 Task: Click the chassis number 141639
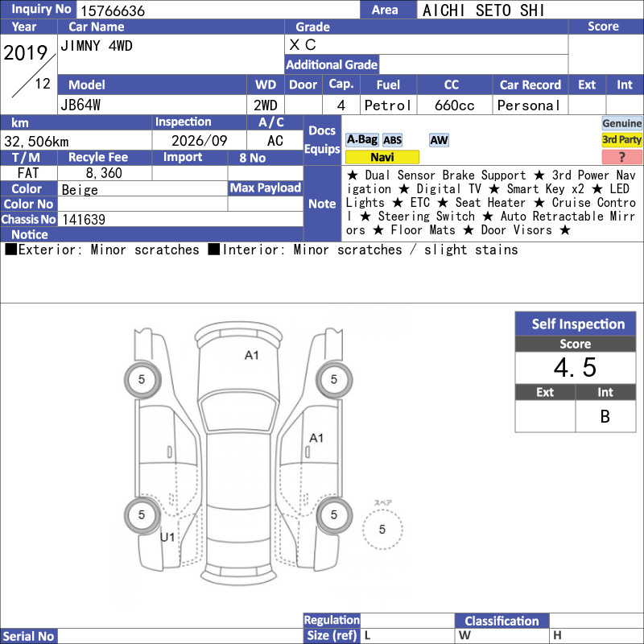84,219
